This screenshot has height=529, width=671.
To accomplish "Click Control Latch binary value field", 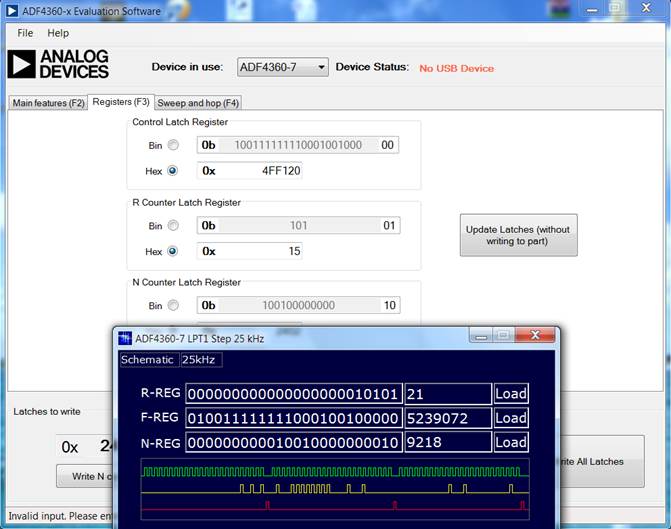I will tap(298, 145).
